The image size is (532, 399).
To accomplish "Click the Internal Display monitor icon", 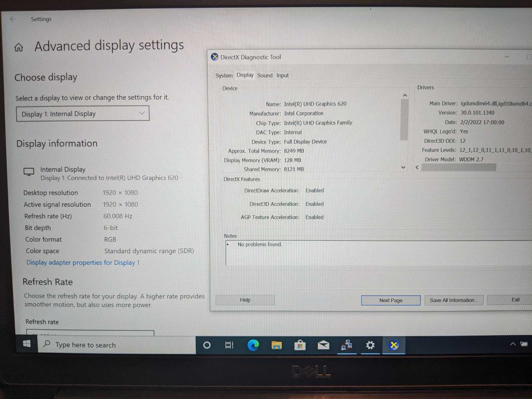I will (x=29, y=172).
